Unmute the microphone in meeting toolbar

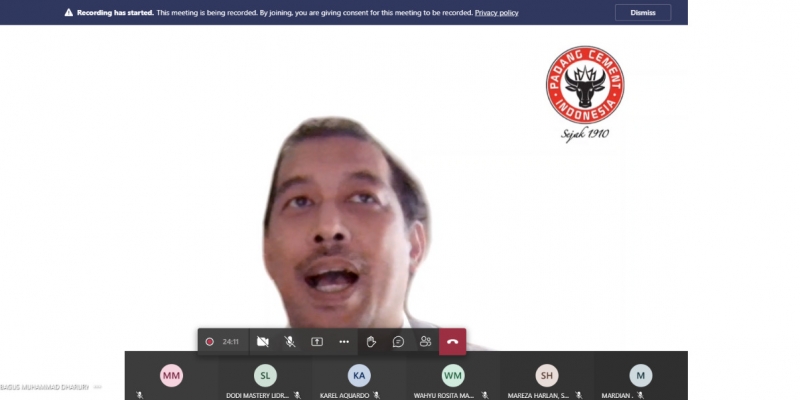point(290,341)
